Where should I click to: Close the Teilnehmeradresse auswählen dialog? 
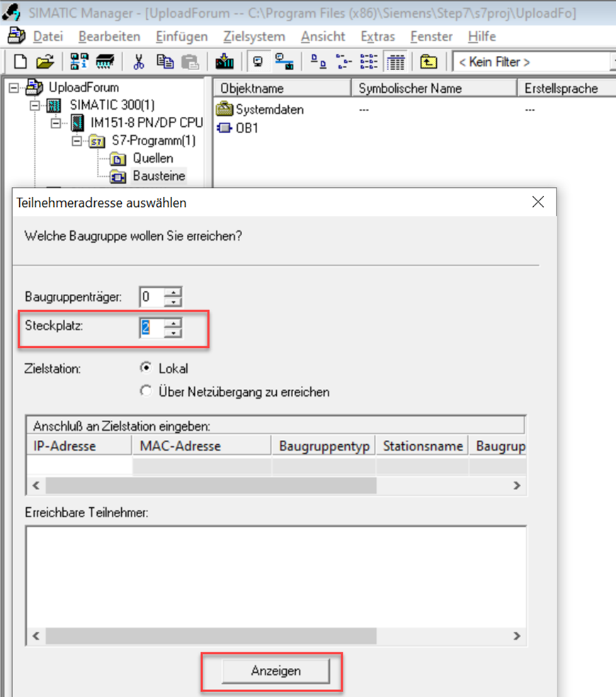[x=538, y=203]
